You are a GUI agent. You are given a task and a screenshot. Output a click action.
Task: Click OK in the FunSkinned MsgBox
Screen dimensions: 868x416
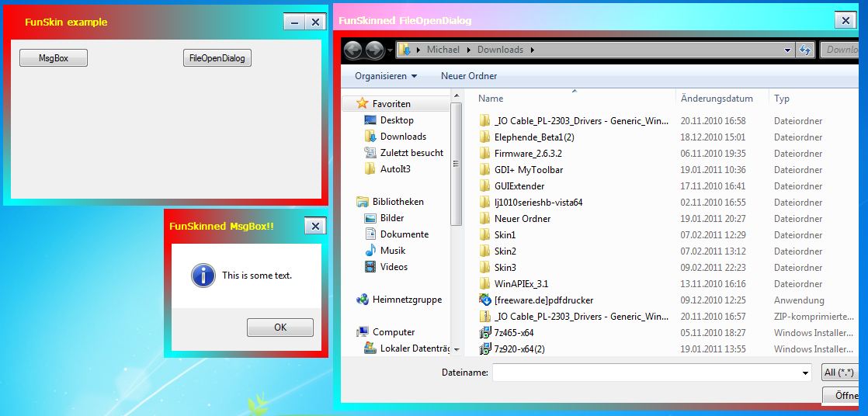[x=280, y=328]
